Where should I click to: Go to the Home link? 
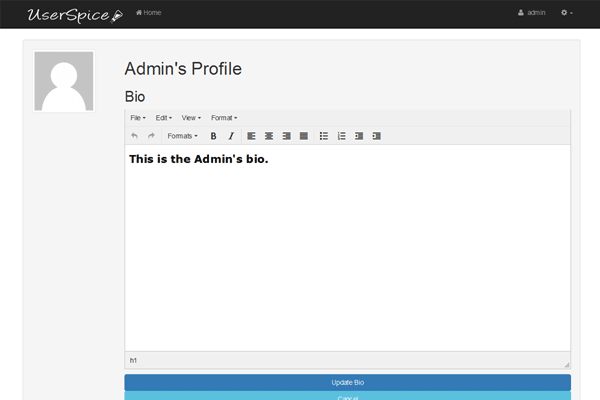coord(148,13)
